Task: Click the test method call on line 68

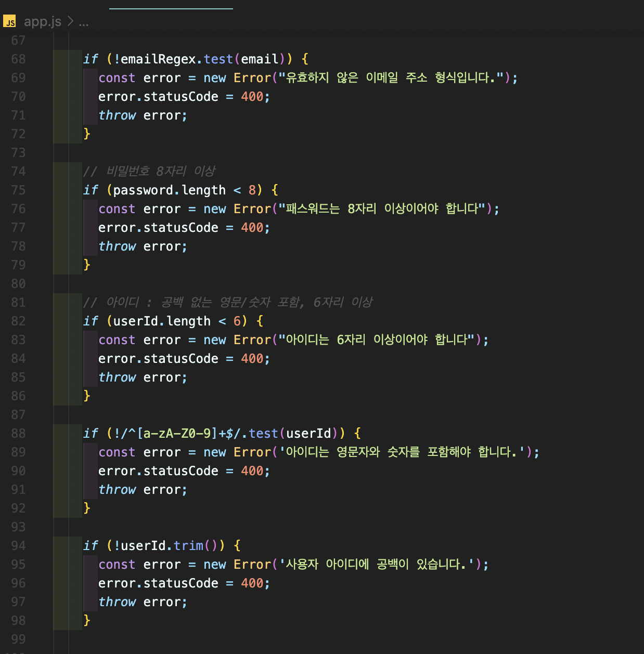Action: pos(218,59)
